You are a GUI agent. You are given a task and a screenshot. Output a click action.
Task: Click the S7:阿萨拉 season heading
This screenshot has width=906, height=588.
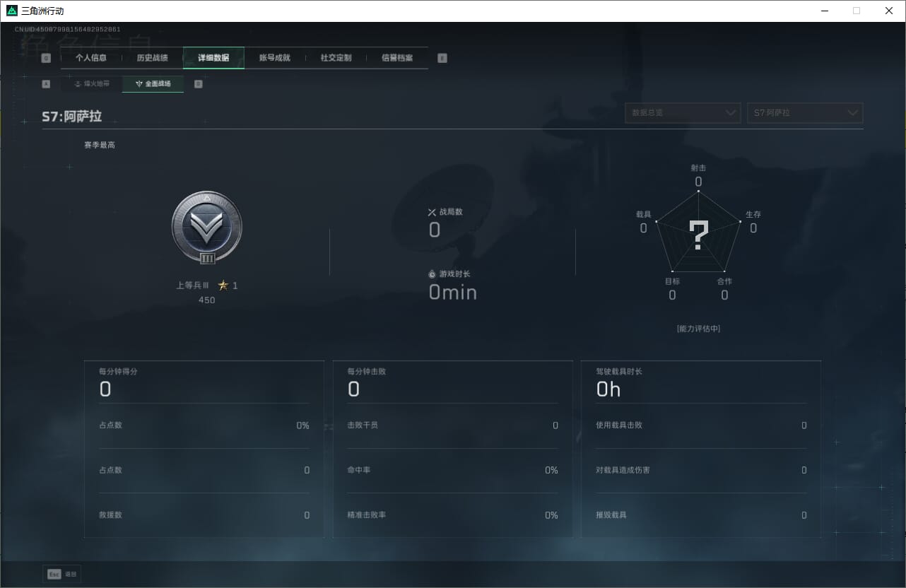[71, 117]
